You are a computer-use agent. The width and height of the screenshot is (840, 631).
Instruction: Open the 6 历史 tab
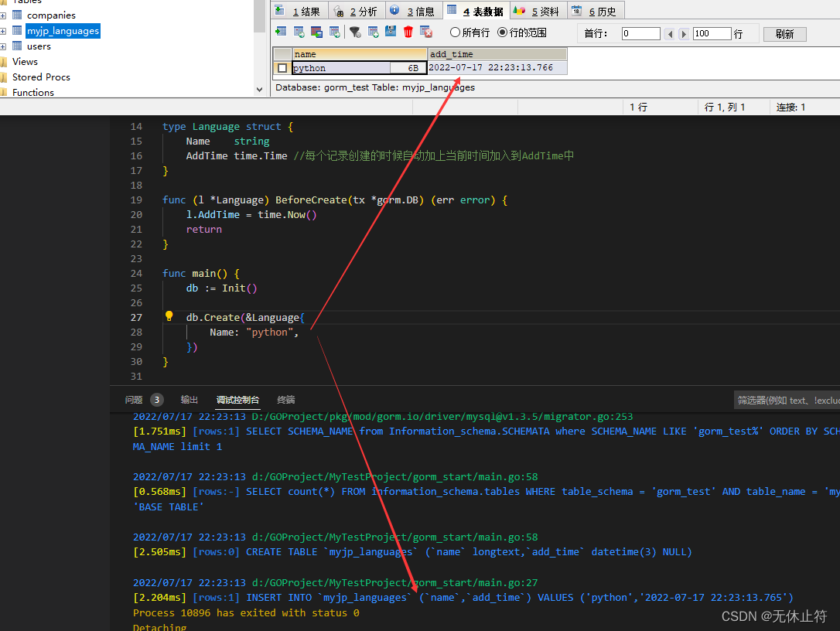pos(595,11)
